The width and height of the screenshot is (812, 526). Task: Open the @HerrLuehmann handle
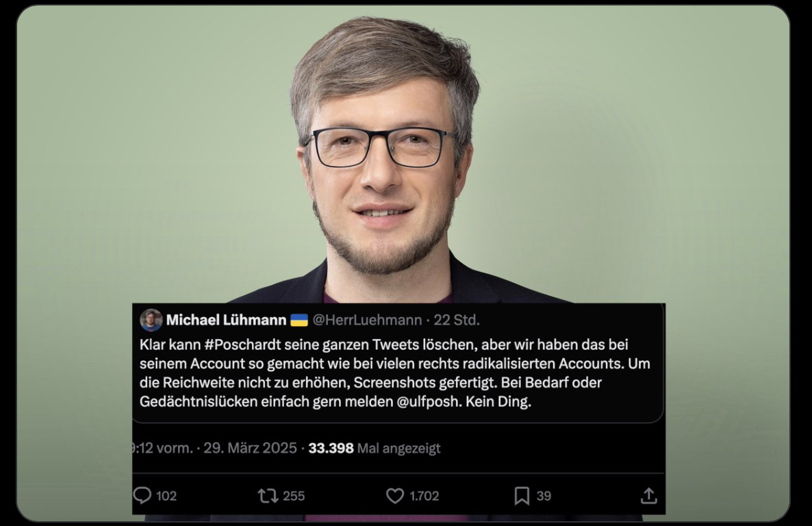367,321
